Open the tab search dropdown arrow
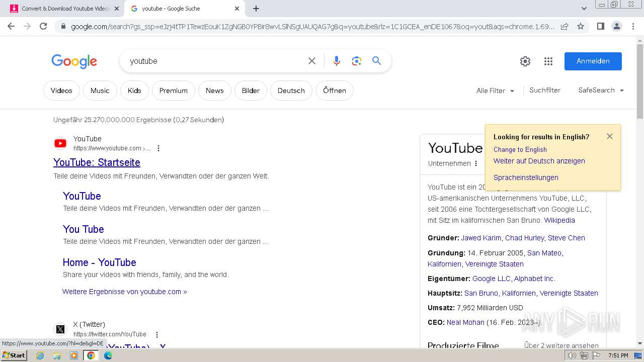This screenshot has width=644, height=362. tap(584, 9)
